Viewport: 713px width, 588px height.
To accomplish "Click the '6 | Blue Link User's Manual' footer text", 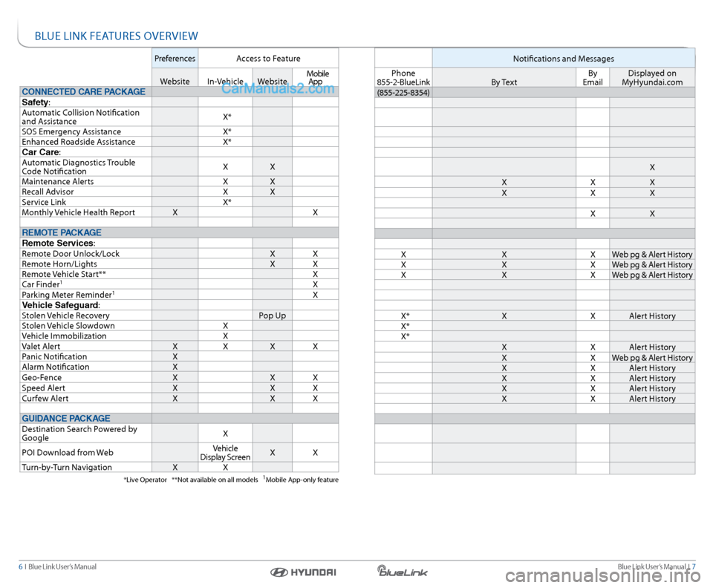I will 57,566.
